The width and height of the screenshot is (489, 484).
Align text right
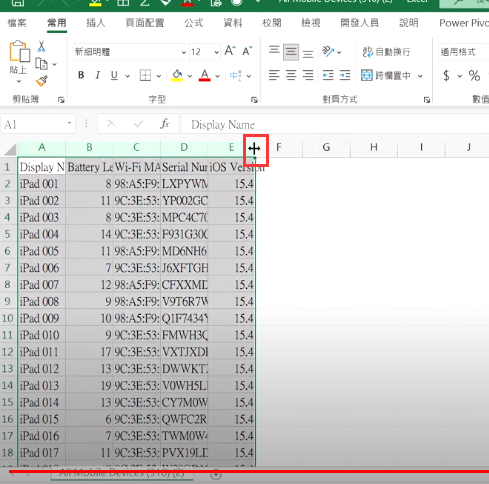[x=308, y=75]
